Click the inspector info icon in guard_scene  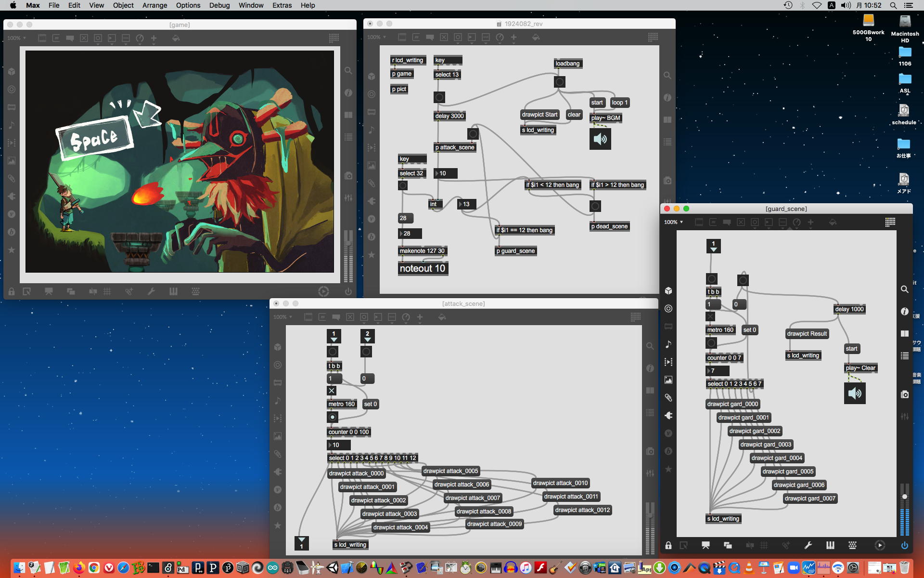pyautogui.click(x=905, y=312)
